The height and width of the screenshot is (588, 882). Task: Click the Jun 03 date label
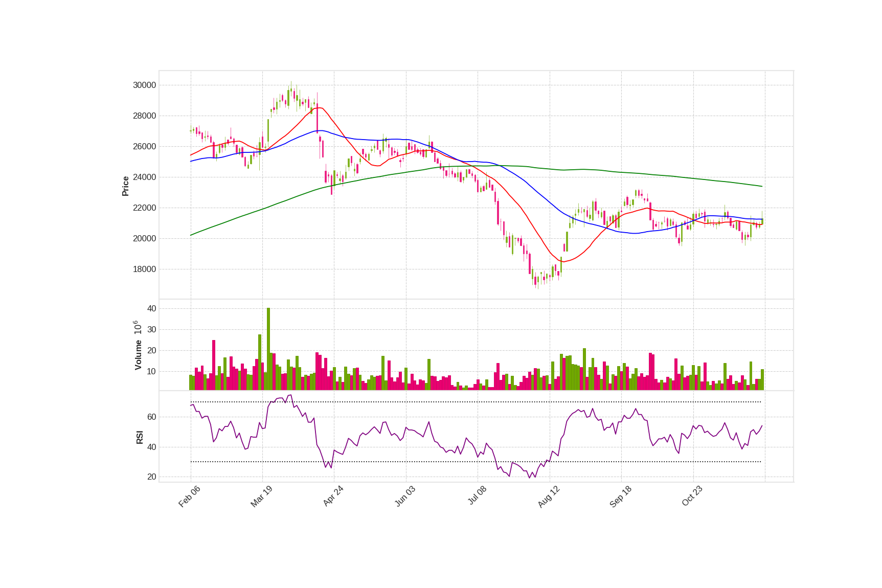[x=405, y=496]
